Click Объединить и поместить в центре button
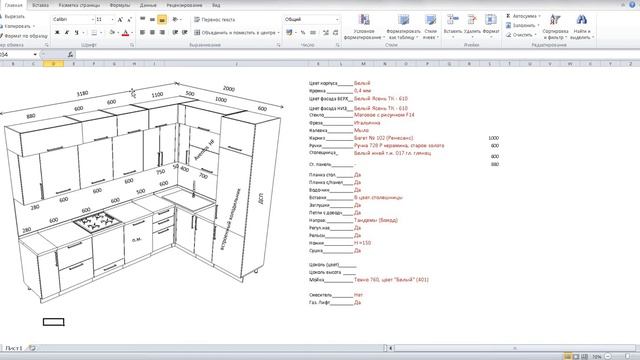 237,32
